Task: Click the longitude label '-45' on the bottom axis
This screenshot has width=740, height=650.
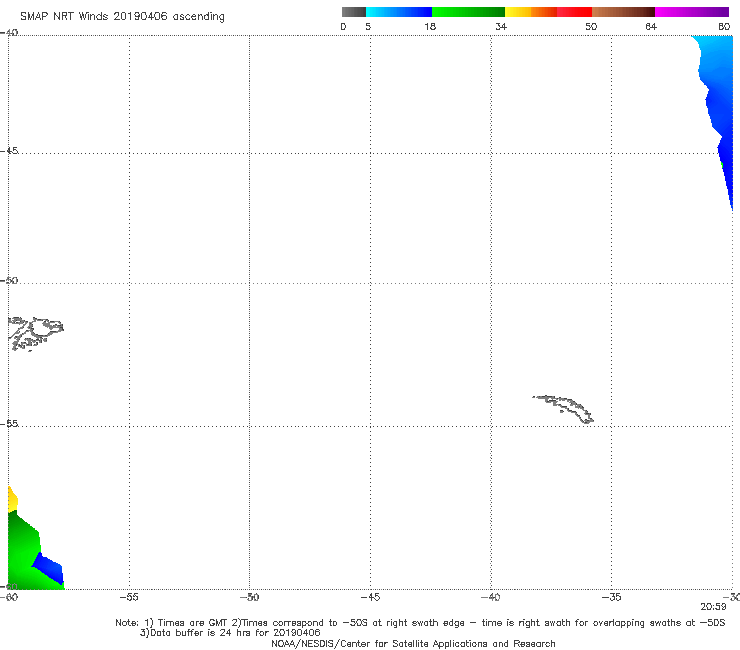Action: point(370,597)
